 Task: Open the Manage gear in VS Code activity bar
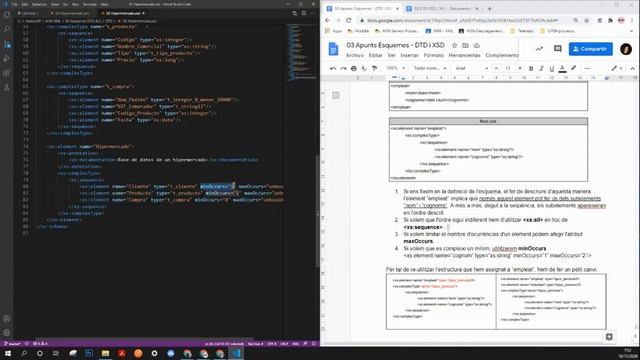[x=7, y=333]
